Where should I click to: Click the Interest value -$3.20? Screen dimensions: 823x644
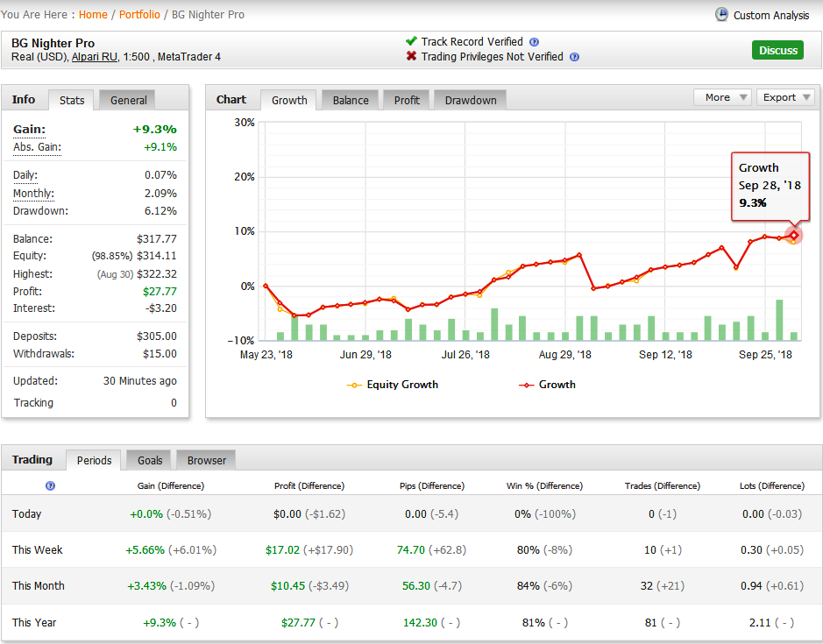pyautogui.click(x=161, y=308)
